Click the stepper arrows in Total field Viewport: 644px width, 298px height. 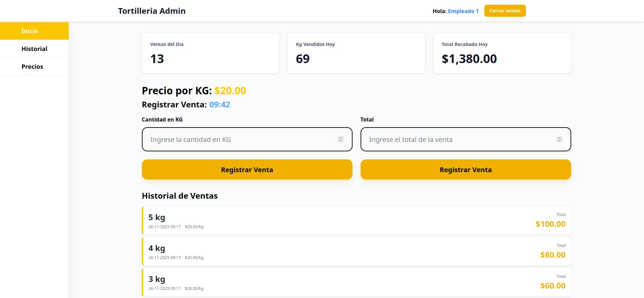559,139
